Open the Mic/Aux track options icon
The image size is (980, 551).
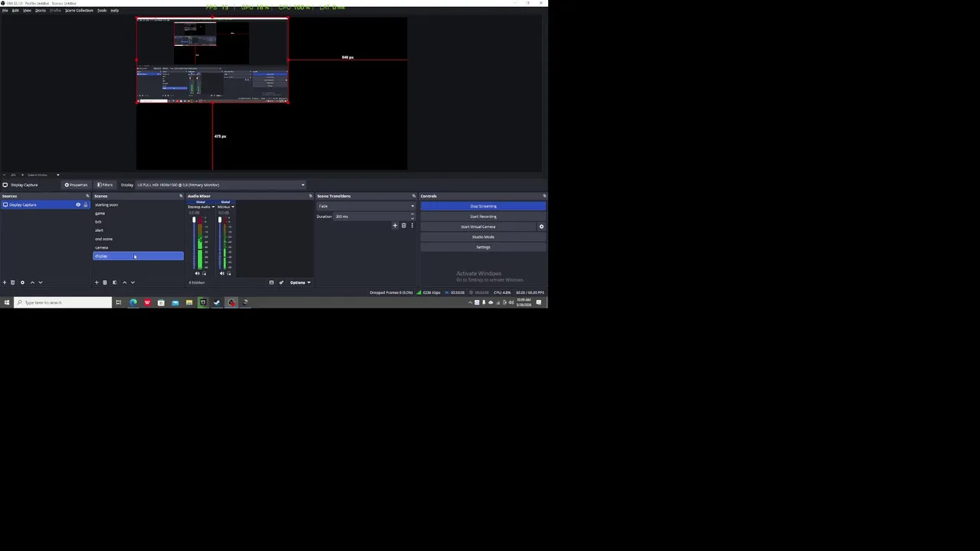(x=229, y=273)
